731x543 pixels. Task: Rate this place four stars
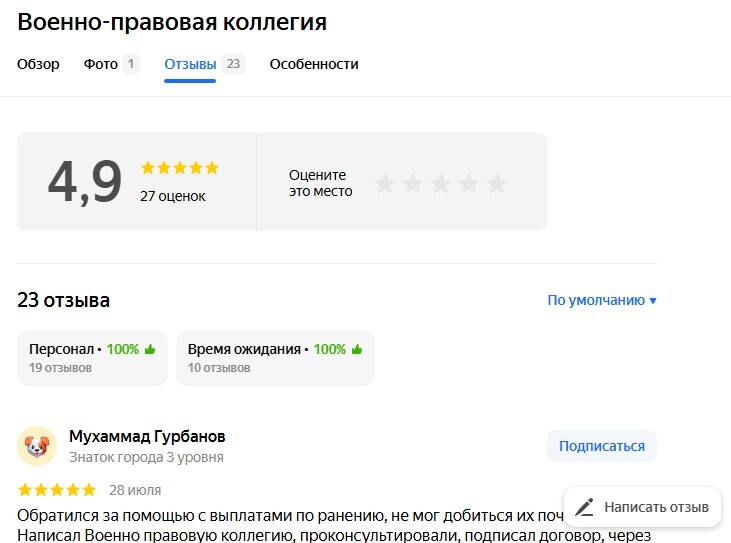469,183
